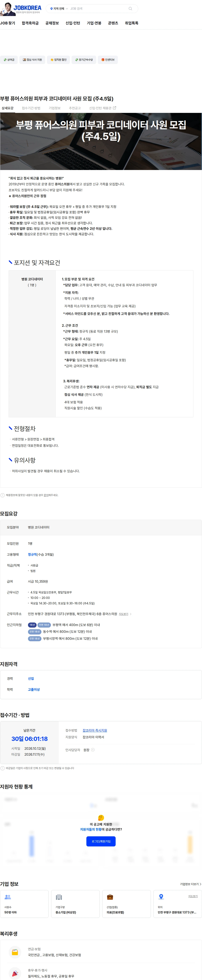Click the 장기근속수당 benefit tag
Image resolution: width=202 pixels, height=980 pixels.
[x=84, y=60]
